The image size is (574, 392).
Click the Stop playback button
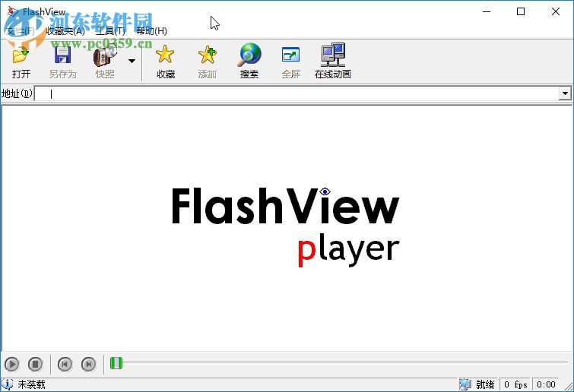(x=36, y=364)
